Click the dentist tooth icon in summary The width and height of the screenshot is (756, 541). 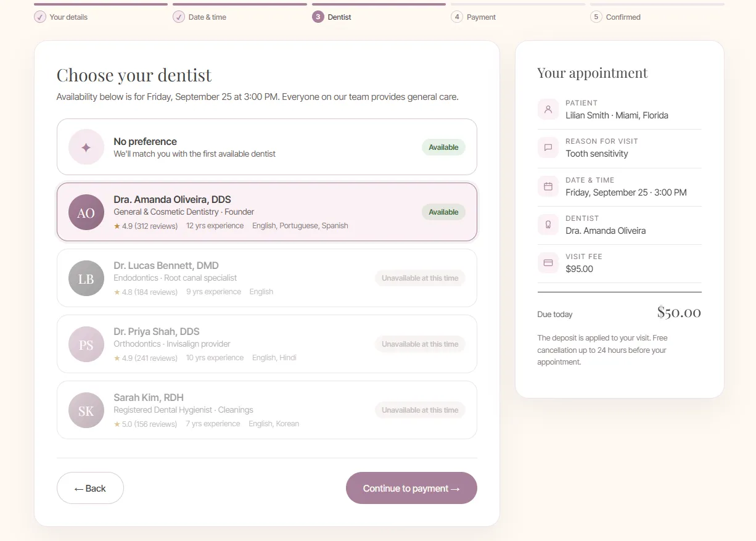coord(548,225)
